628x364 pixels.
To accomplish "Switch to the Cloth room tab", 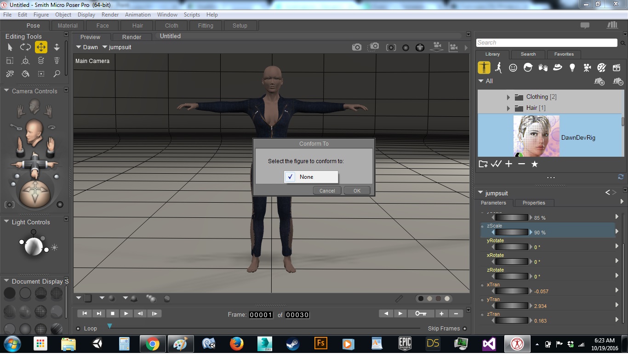I will (171, 26).
